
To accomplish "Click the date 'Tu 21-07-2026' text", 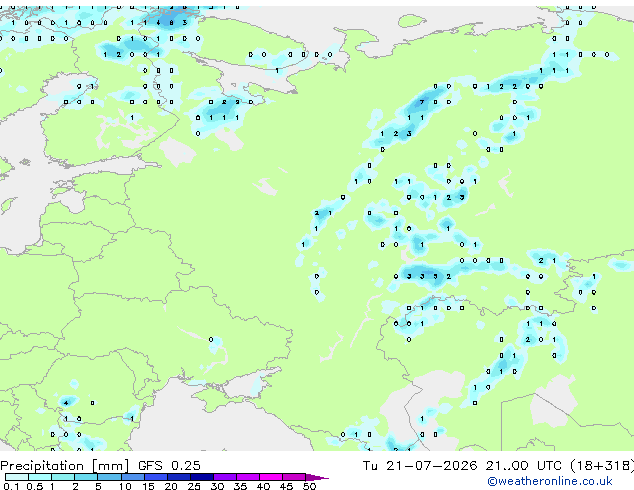I will 420,466.
